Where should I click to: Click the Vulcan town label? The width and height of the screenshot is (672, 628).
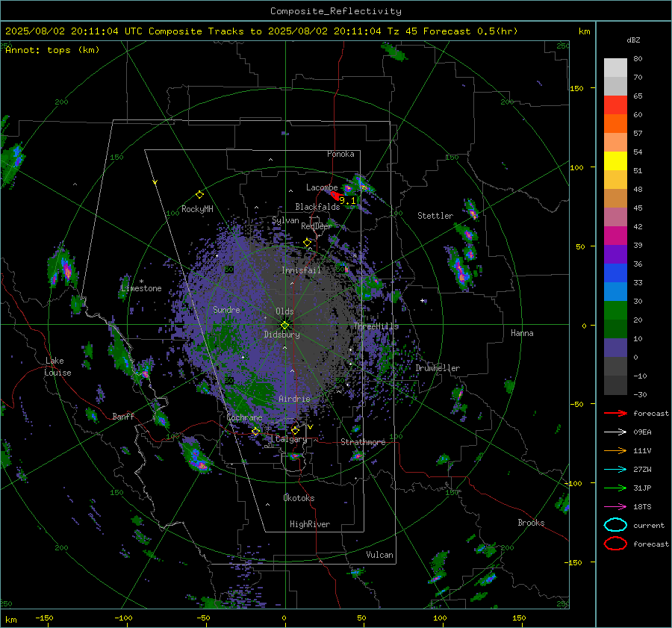coord(380,555)
